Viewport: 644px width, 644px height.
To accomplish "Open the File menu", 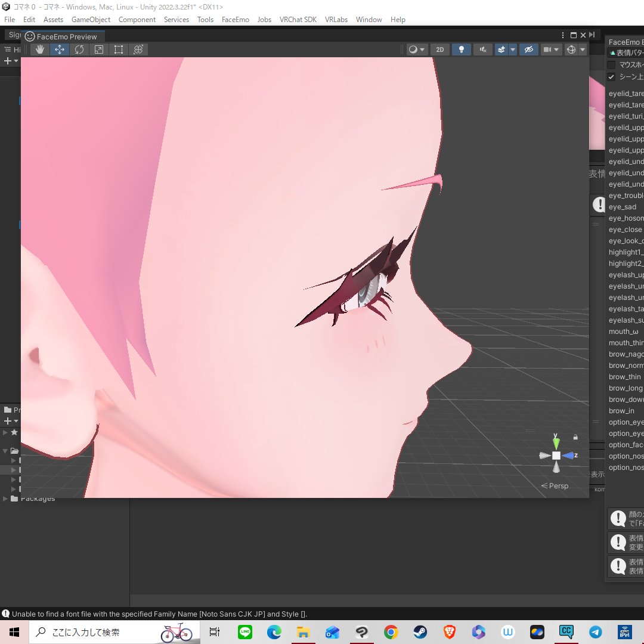I will coord(10,19).
